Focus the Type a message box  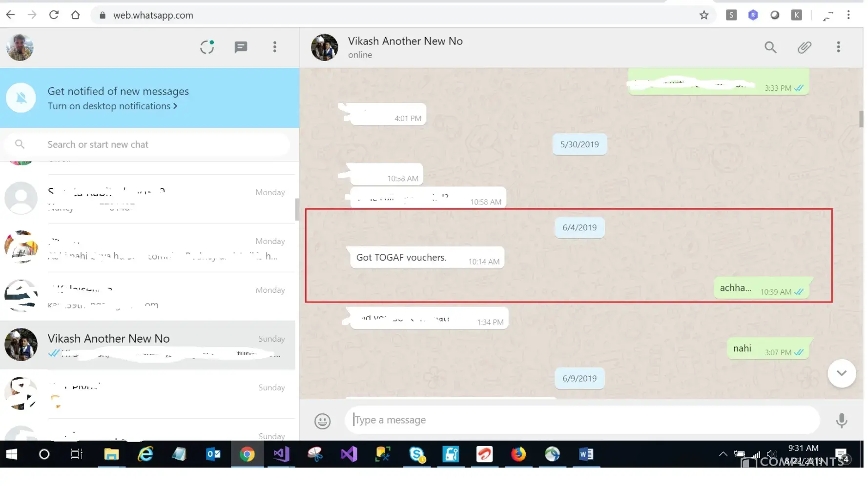point(581,420)
